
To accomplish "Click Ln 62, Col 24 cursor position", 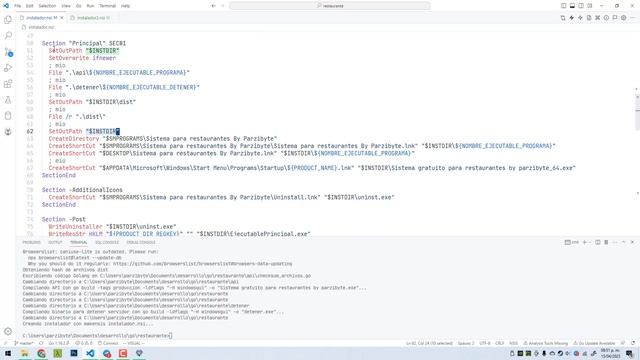I will (429, 343).
